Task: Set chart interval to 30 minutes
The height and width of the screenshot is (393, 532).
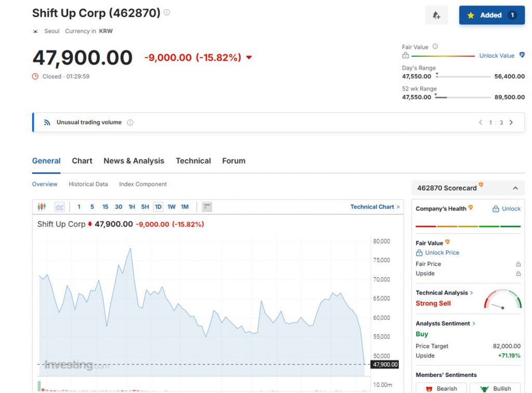Action: (x=118, y=207)
